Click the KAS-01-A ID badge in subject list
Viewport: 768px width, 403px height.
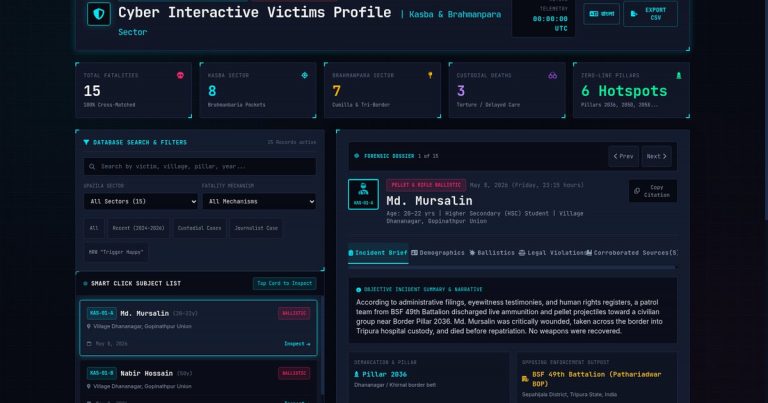point(102,313)
